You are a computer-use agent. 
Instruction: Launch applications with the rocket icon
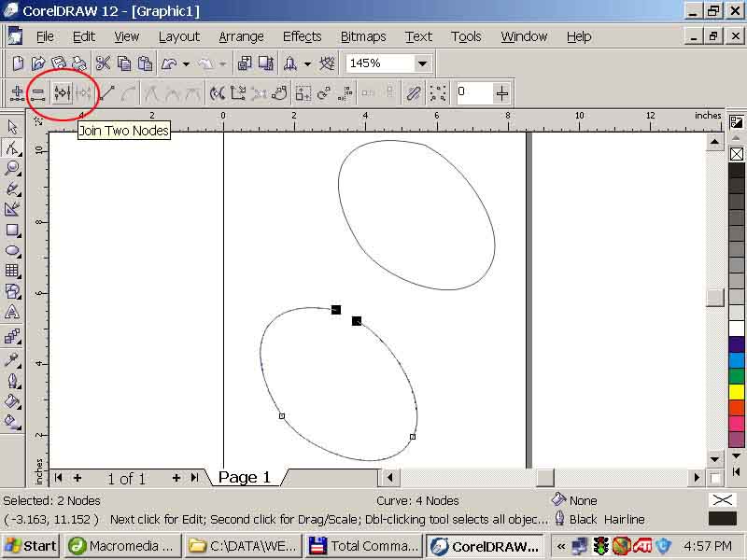click(289, 63)
